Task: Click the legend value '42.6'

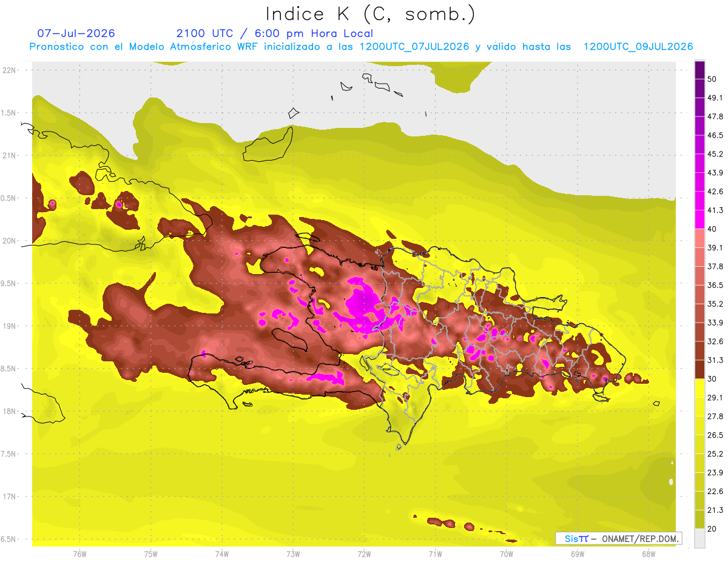Action: tap(715, 192)
